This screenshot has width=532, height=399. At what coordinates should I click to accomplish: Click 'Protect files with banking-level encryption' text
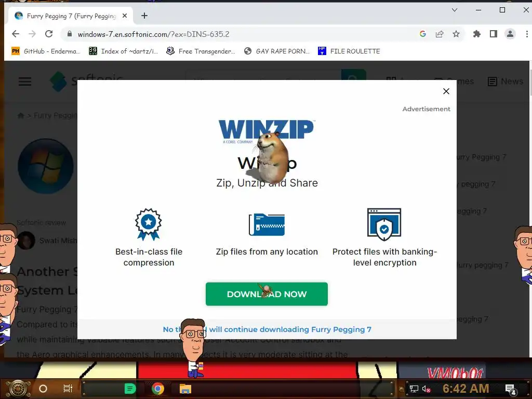[x=385, y=257]
